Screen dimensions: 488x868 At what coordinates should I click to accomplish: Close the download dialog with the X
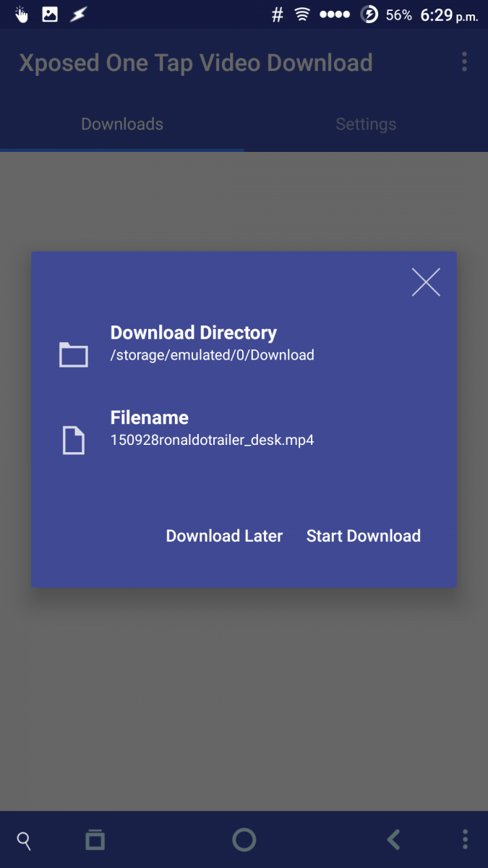(x=426, y=282)
